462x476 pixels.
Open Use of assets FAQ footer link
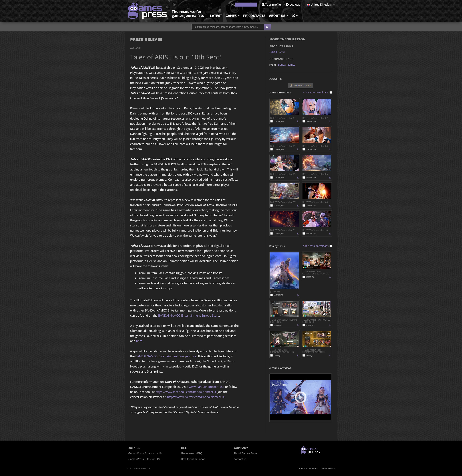tap(191, 453)
